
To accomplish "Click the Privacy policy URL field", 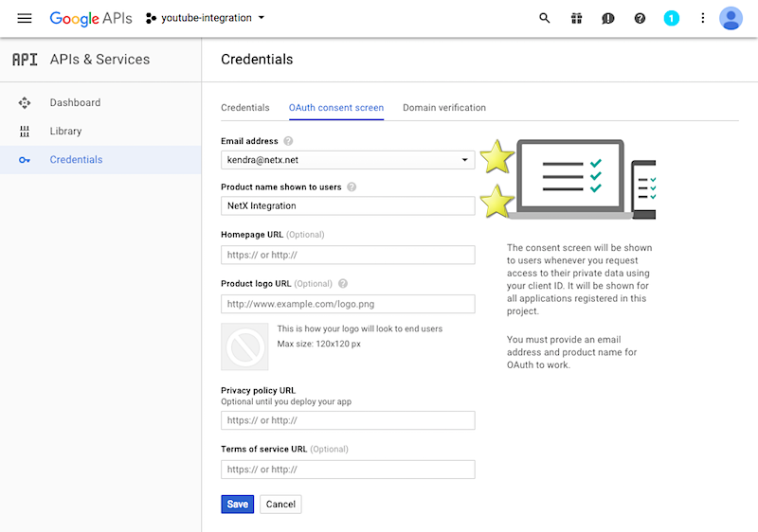I will pyautogui.click(x=348, y=420).
